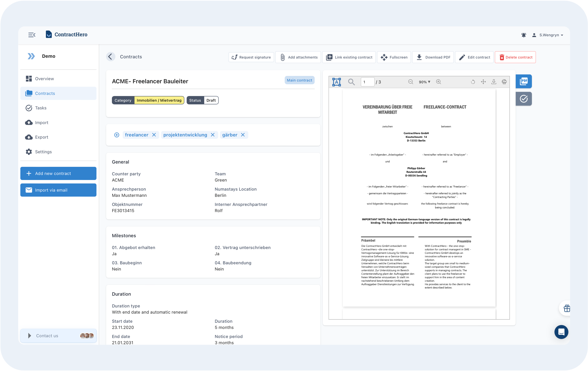
Task: Zoom in the PDF document
Action: point(439,82)
